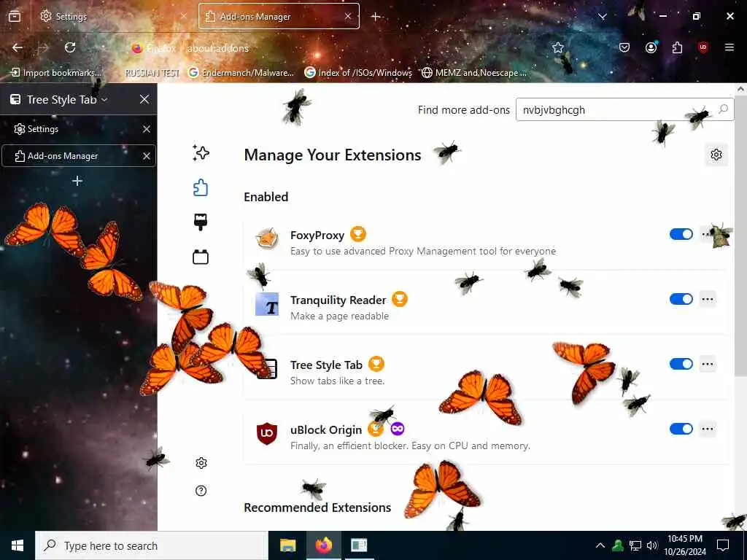Open the Recommendations sparkle icon in add-ons sidebar
Image resolution: width=747 pixels, height=560 pixels.
point(201,153)
